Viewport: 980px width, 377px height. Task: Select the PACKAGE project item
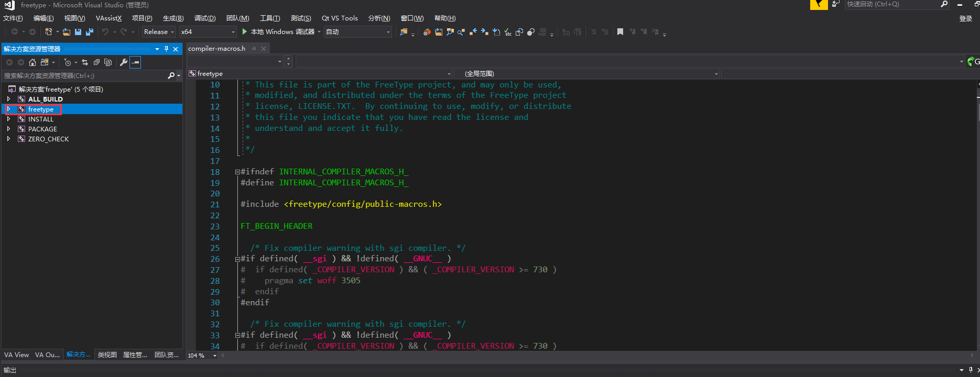pos(42,129)
